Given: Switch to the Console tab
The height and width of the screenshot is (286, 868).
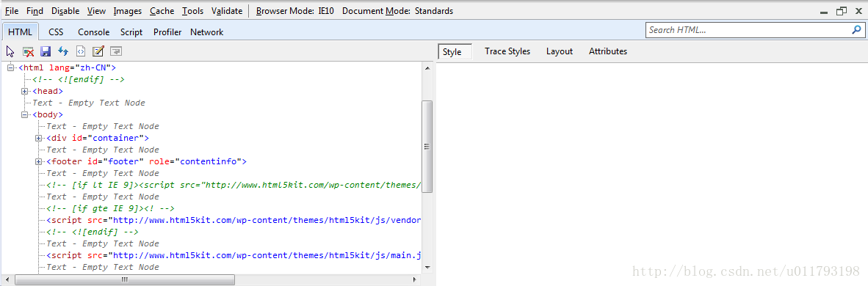Looking at the screenshot, I should pyautogui.click(x=93, y=32).
